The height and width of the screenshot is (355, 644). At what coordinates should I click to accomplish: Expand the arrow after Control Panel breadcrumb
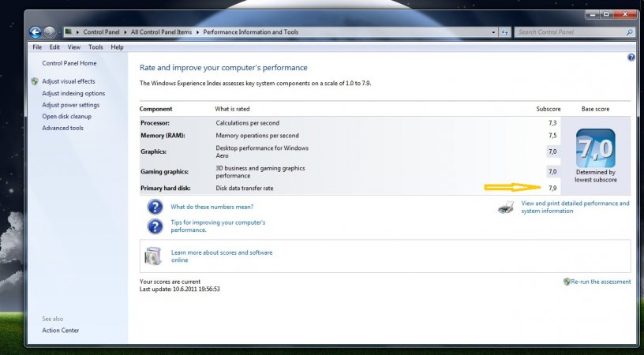(125, 32)
